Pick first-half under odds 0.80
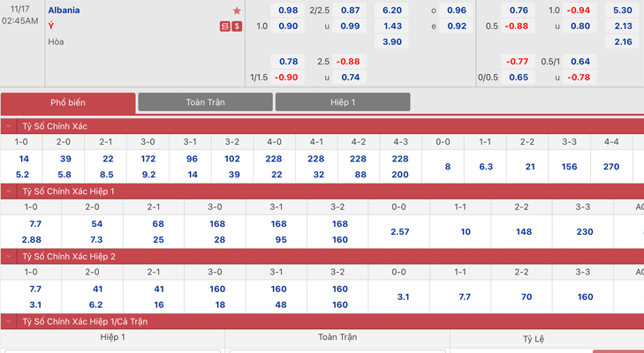 [x=580, y=26]
